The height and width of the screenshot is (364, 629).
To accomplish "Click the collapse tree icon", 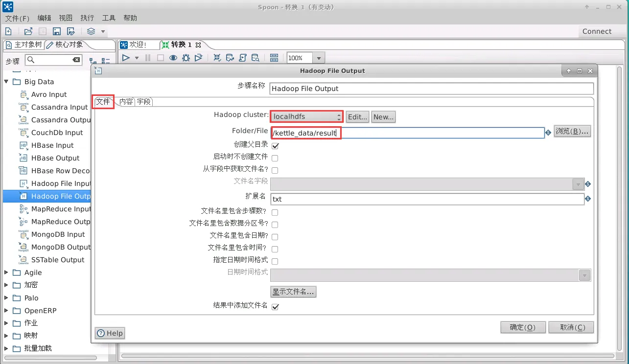I will click(106, 61).
